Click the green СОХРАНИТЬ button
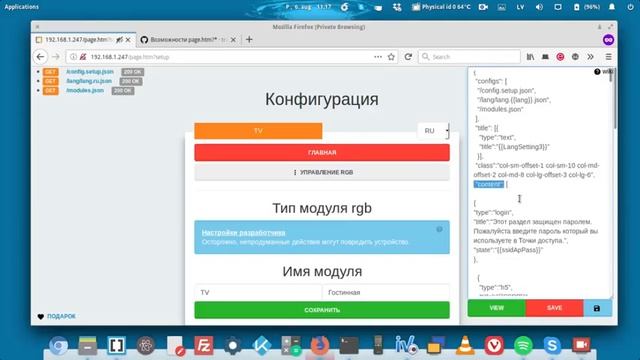This screenshot has height=360, width=640. click(322, 310)
